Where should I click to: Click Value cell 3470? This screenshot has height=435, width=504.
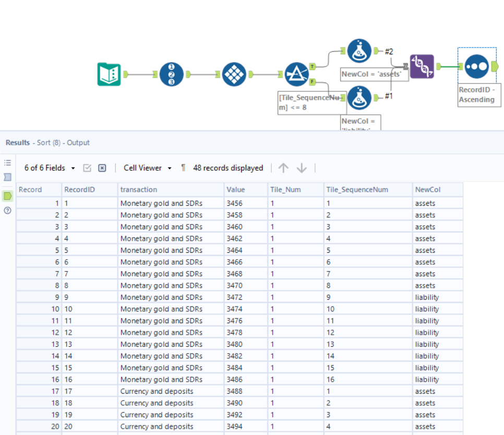pos(246,286)
